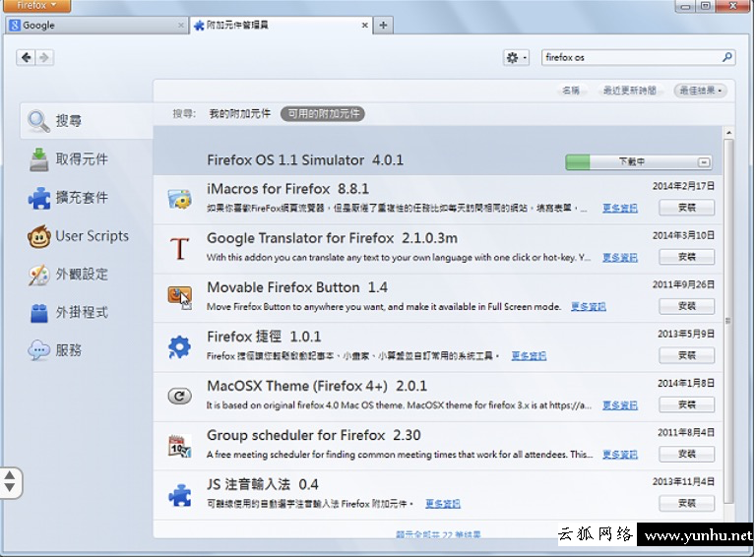Image resolution: width=756 pixels, height=557 pixels.
Task: Close the Google tab
Action: [181, 25]
